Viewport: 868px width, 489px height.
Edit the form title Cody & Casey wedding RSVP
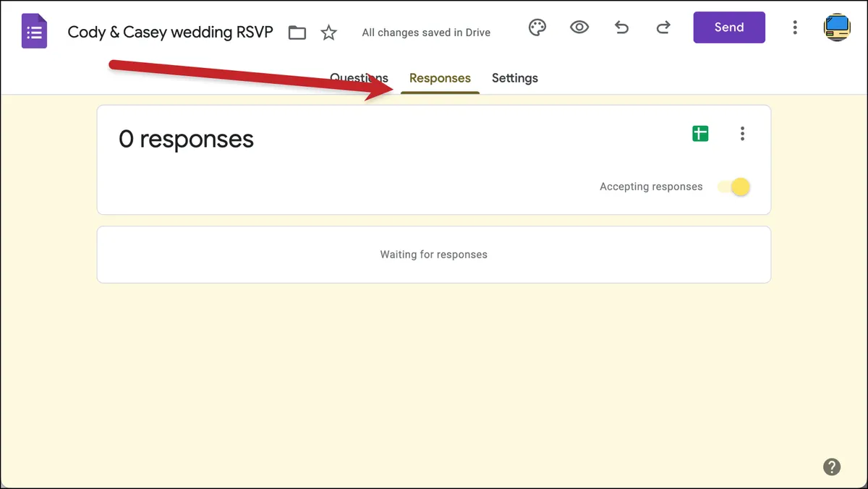coord(171,32)
